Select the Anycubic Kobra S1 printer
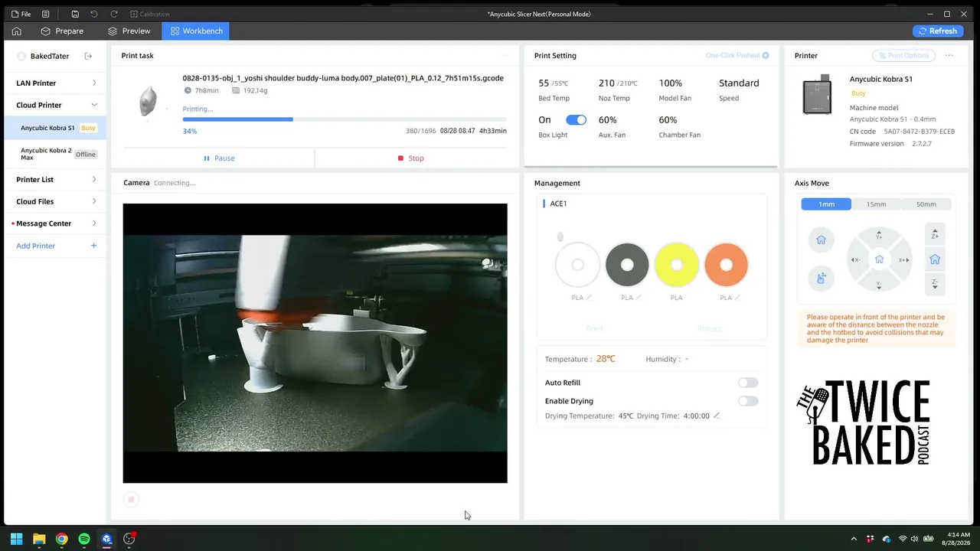The height and width of the screenshot is (551, 980). (56, 128)
